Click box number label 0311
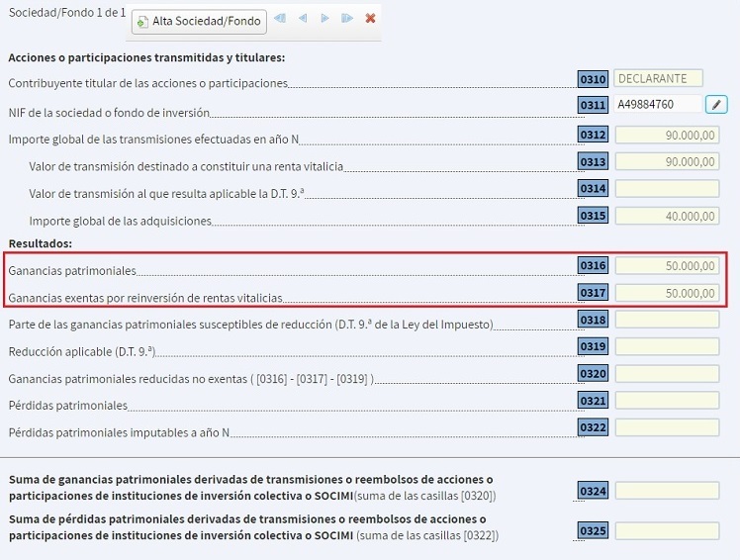Image resolution: width=740 pixels, height=560 pixels. pos(593,105)
